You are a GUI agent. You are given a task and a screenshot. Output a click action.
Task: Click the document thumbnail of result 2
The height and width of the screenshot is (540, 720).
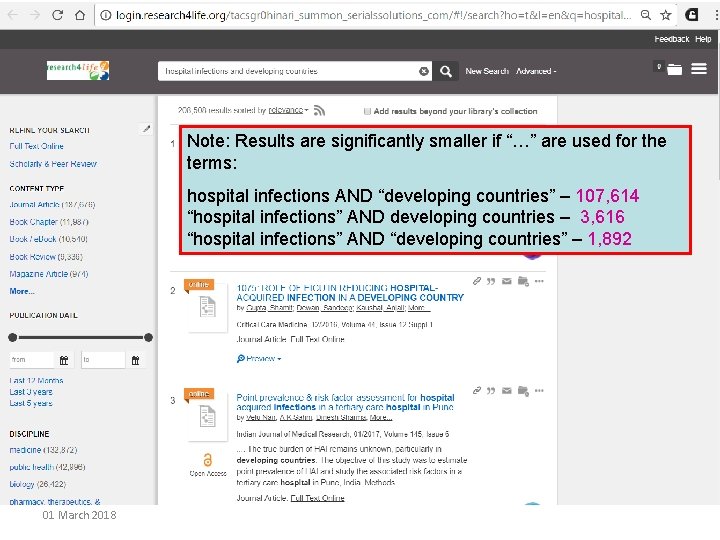click(208, 307)
